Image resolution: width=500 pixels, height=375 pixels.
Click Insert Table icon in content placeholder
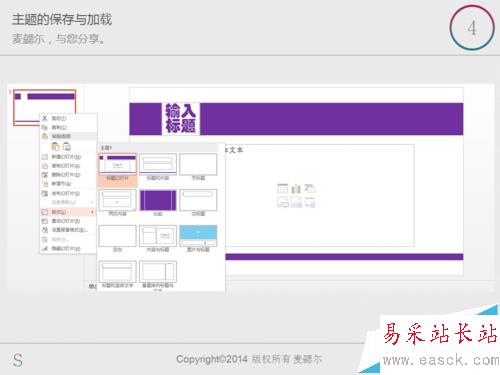tap(283, 189)
